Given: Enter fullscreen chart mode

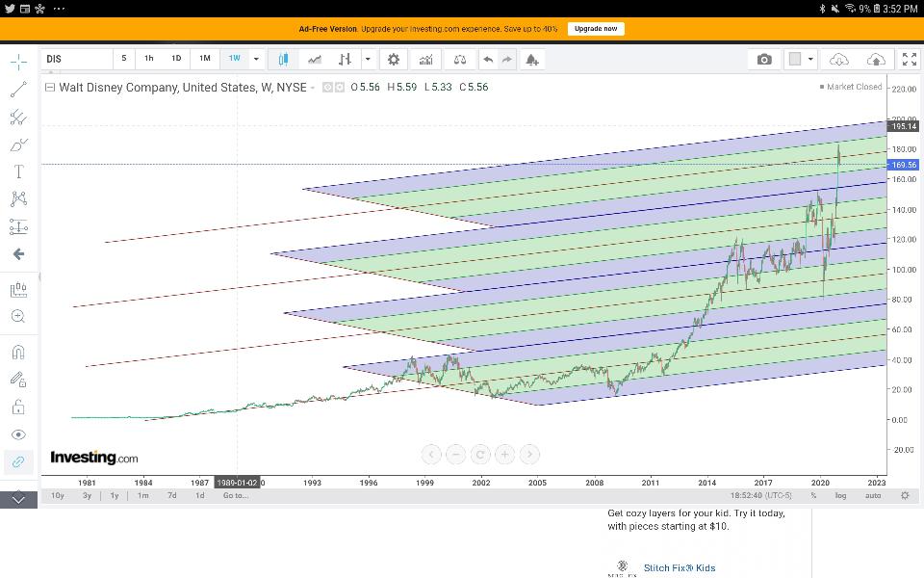Looking at the screenshot, I should 910,59.
